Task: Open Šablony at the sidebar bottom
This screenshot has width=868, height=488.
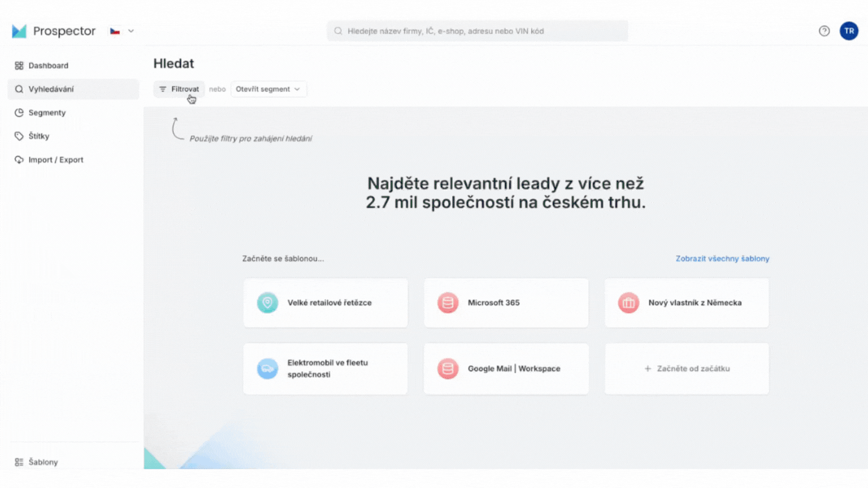Action: (x=43, y=462)
